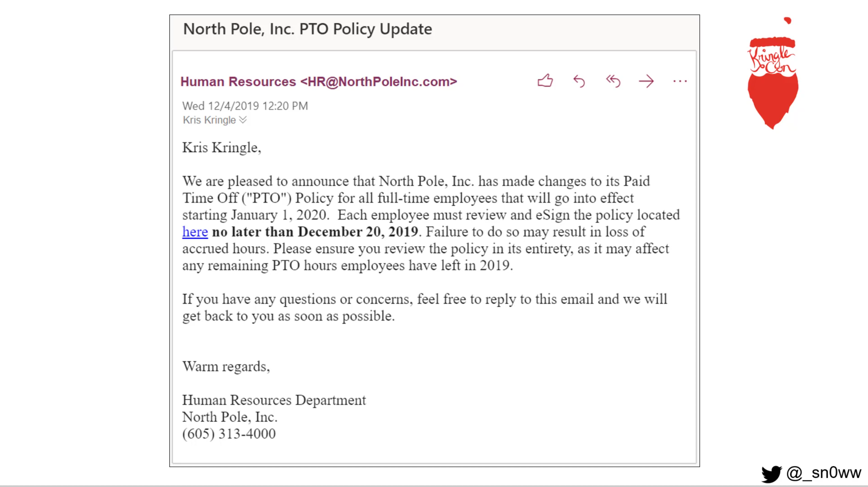Click the Reply arrow icon
868x487 pixels.
(x=579, y=81)
